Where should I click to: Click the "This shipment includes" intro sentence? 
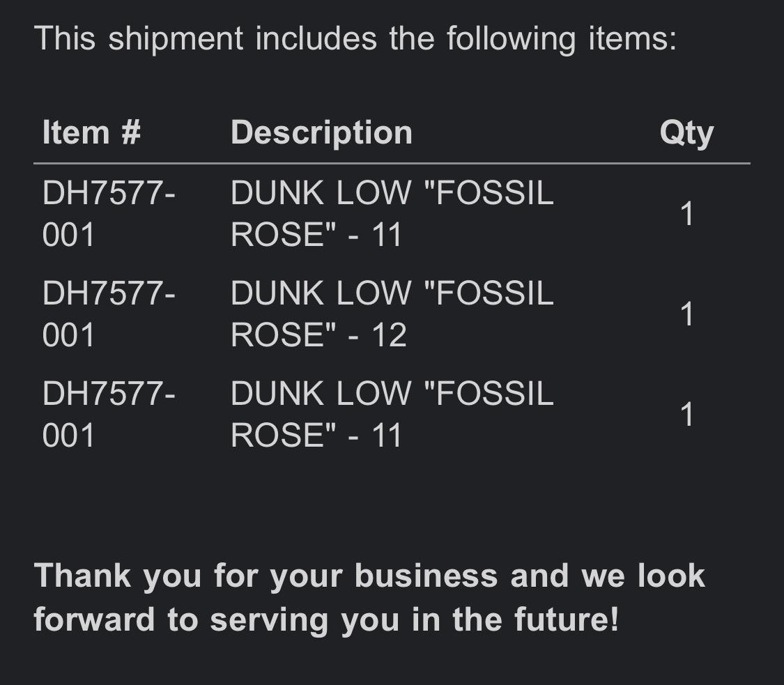coord(355,38)
